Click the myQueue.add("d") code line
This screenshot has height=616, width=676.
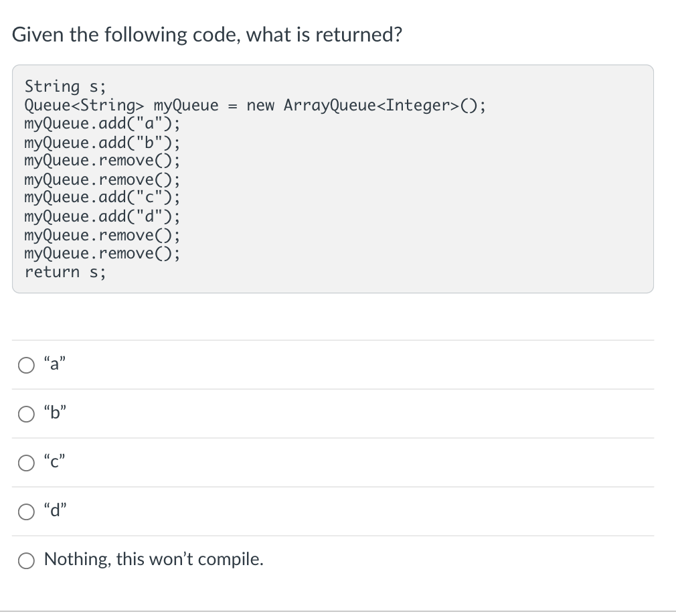point(102,216)
